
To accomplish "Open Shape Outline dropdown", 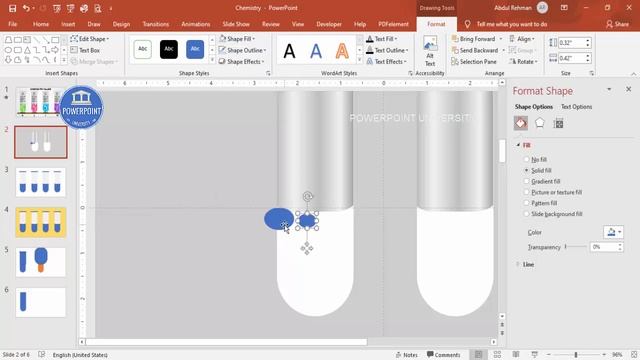I will [x=242, y=50].
